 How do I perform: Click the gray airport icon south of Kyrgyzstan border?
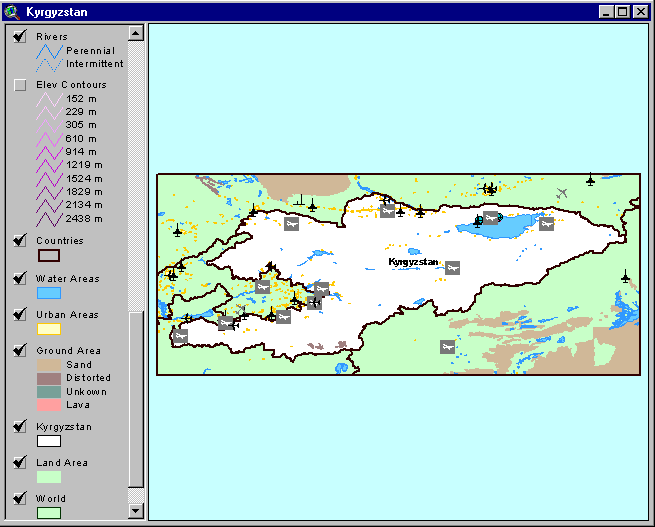447,347
